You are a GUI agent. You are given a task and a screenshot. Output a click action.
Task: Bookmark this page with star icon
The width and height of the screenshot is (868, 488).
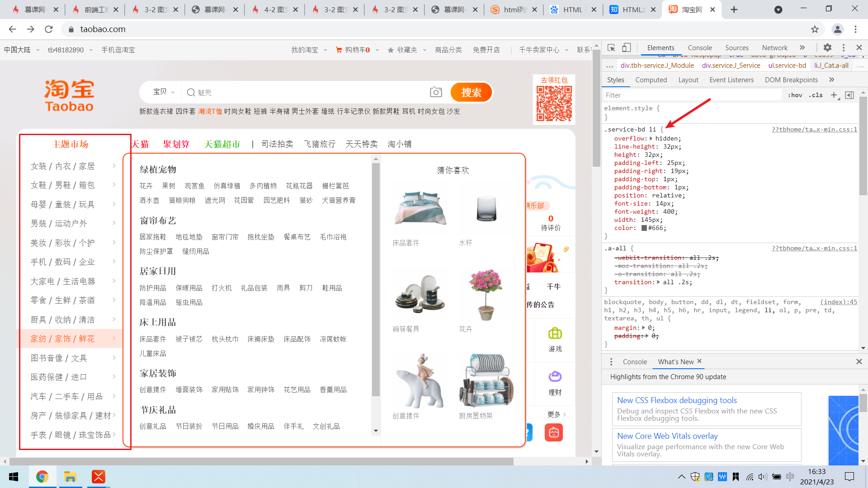pos(815,29)
